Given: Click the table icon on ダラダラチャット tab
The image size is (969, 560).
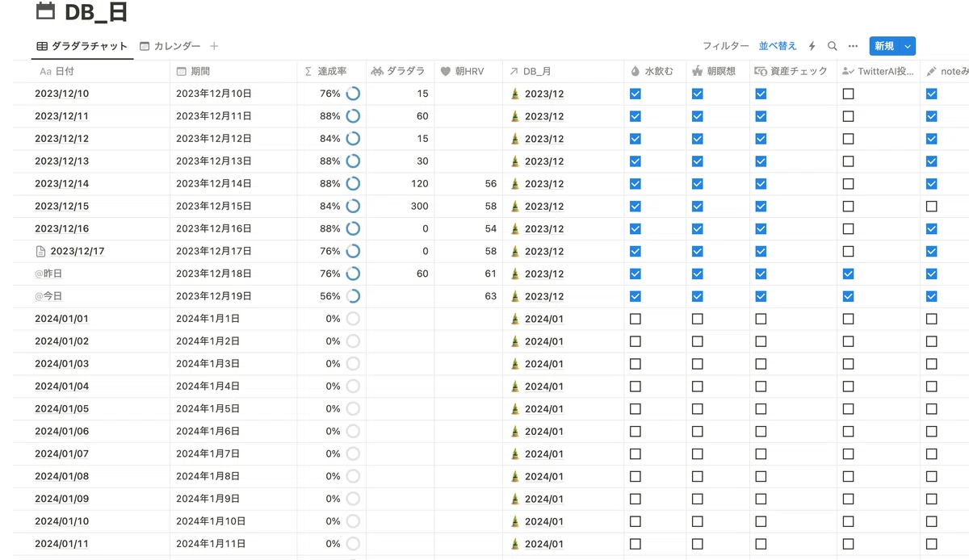Looking at the screenshot, I should [42, 46].
